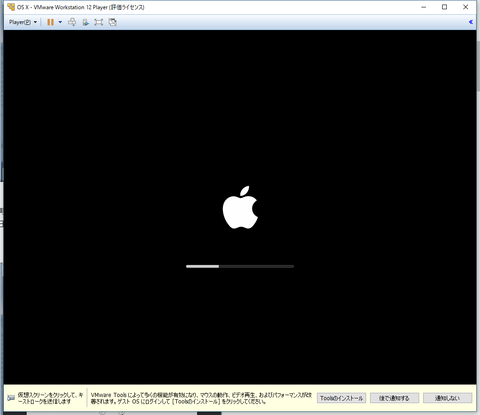Click the VMware Tools notification message text
Image resolution: width=480 pixels, height=415 pixels.
[x=201, y=398]
